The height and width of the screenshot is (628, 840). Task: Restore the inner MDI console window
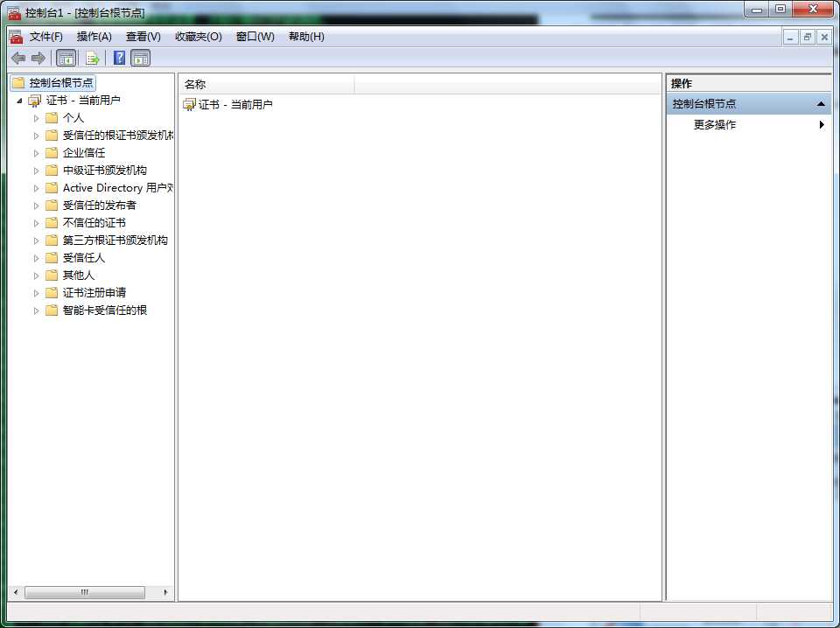tap(808, 37)
